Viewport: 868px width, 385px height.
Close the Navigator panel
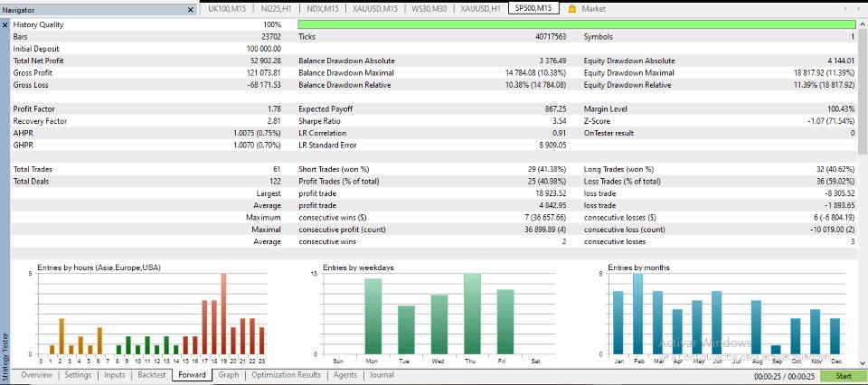[191, 10]
